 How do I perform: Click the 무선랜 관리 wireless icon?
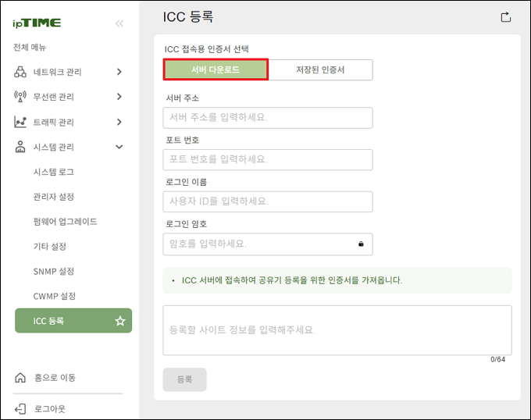(20, 97)
